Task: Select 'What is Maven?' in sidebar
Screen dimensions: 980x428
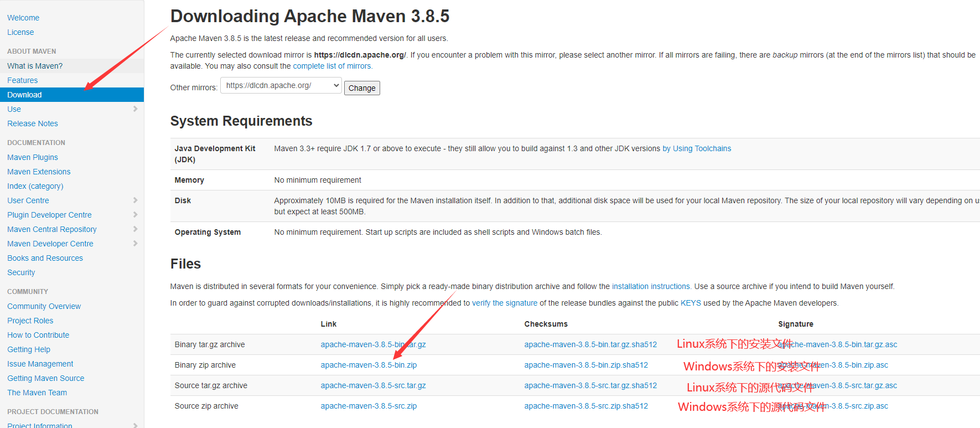Action: point(35,66)
